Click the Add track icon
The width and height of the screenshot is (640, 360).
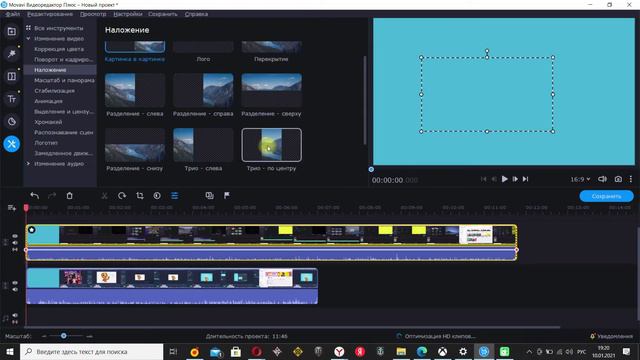coord(11,208)
